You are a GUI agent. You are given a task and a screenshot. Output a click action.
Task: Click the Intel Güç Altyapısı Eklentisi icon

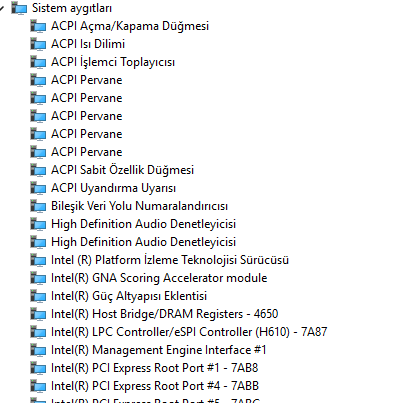38,296
